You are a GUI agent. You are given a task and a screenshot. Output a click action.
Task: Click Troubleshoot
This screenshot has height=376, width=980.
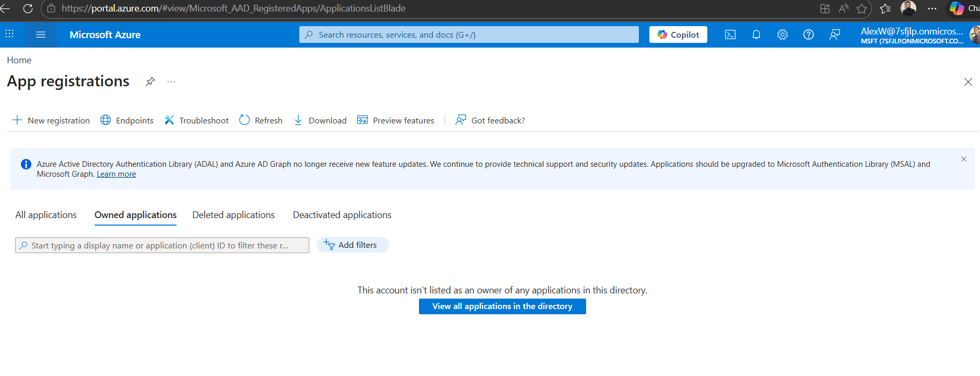(196, 120)
